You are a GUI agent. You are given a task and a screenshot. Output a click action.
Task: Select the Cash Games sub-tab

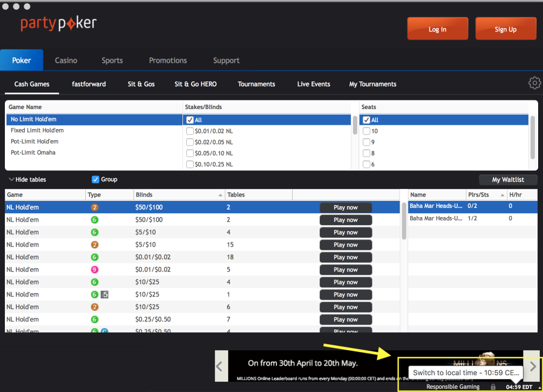pos(32,84)
